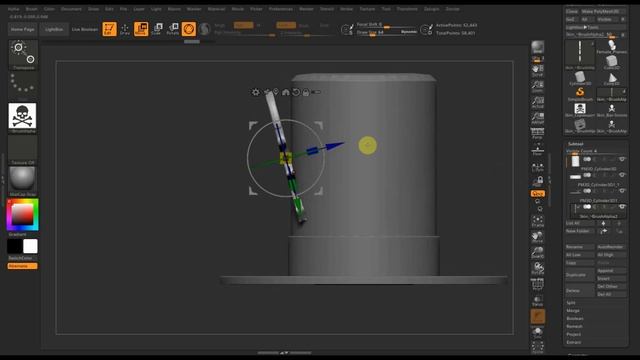Select the Scale gizmo button
Screen dimensions: 640x360
coord(157,29)
